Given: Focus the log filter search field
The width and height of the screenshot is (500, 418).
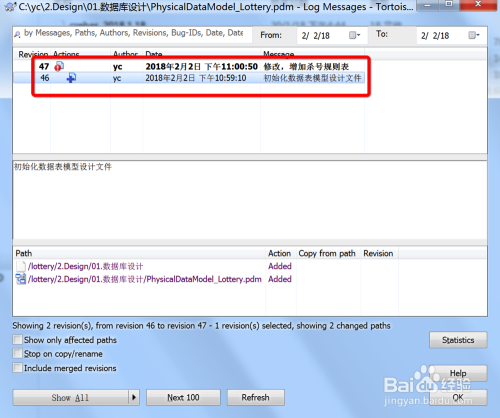Looking at the screenshot, I should pyautogui.click(x=133, y=33).
